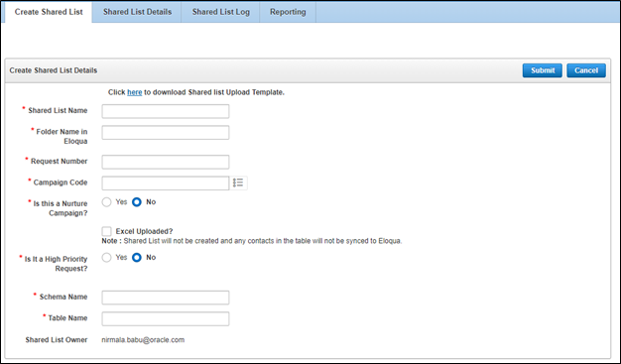Select No for Nurture Campaign
The image size is (621, 364).
coord(137,202)
